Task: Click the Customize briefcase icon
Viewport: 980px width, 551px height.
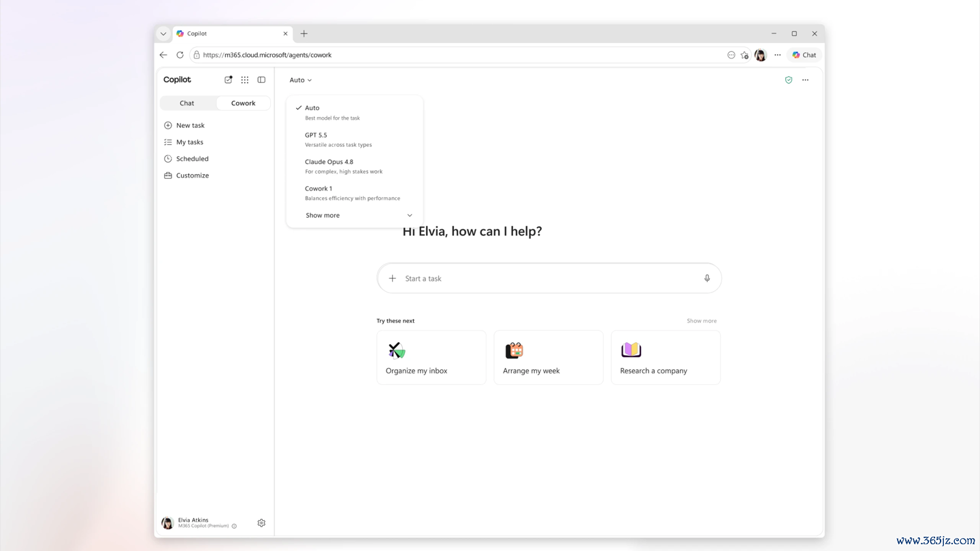Action: [168, 176]
